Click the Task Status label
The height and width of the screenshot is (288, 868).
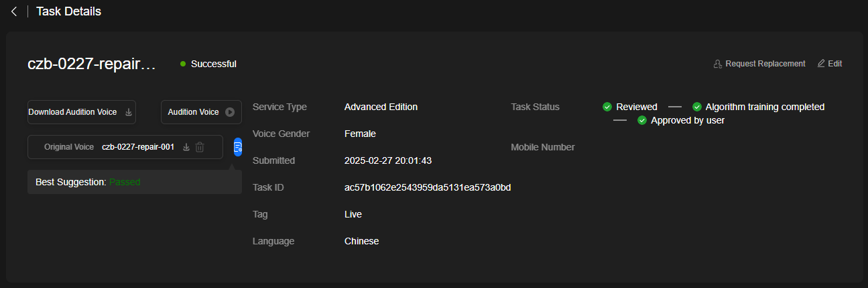[535, 107]
